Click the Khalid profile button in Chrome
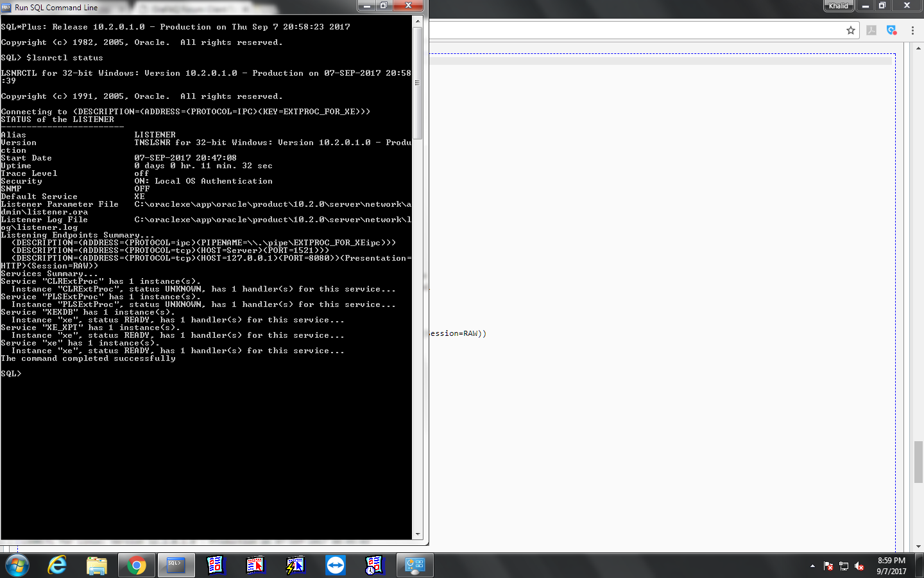The width and height of the screenshot is (924, 578). [838, 6]
